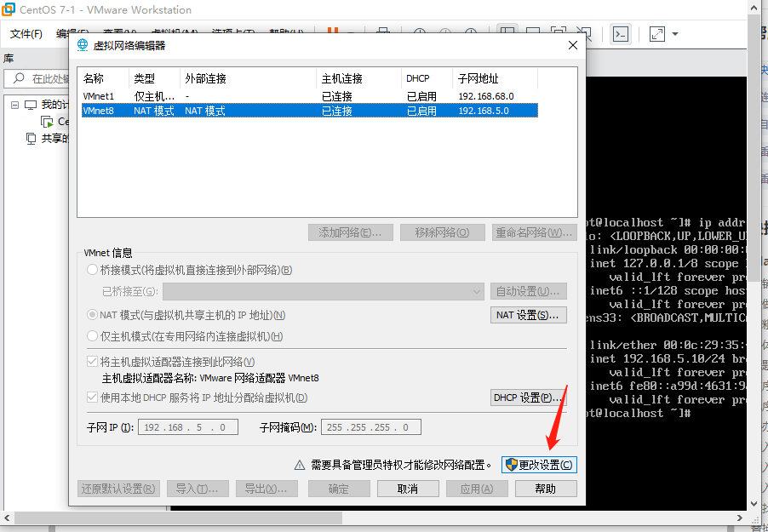Disable local DHCP service IP assignment checkbox
This screenshot has width=768, height=532.
[91, 398]
